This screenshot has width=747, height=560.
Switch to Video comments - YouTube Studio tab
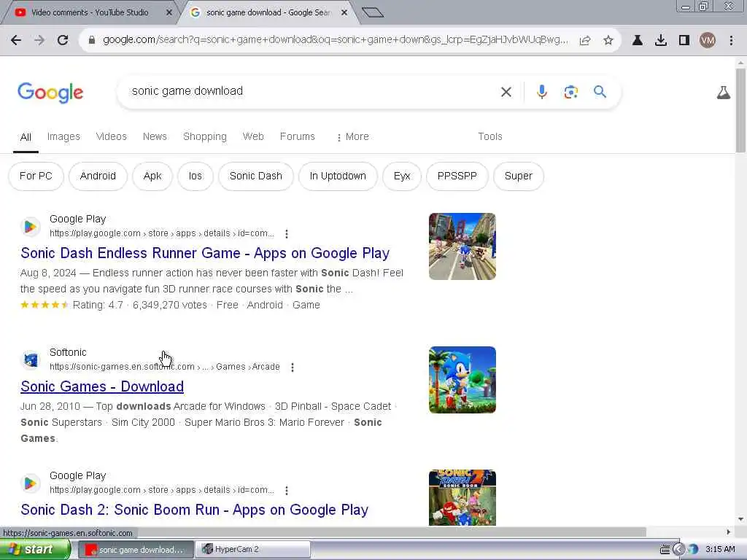coord(90,13)
